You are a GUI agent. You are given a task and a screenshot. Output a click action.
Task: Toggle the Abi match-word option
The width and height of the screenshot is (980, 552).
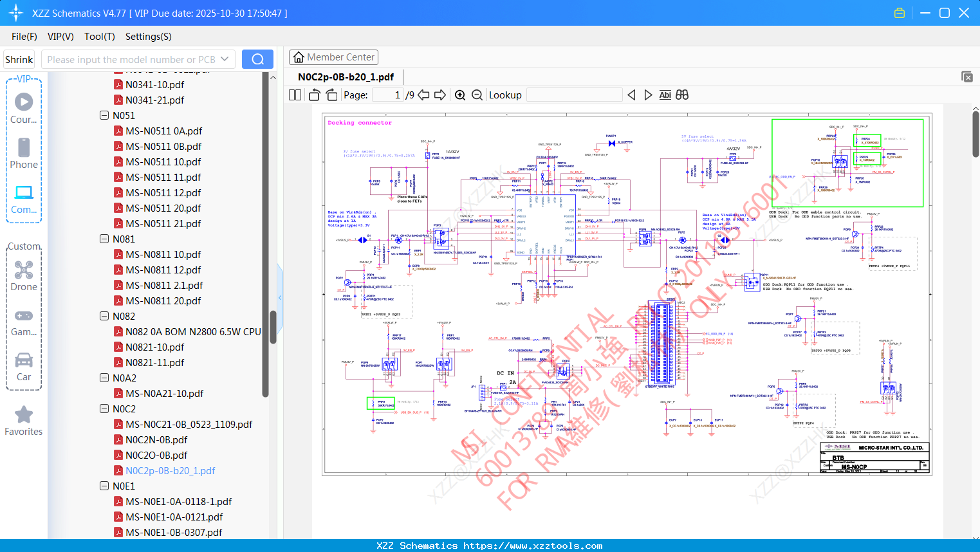click(x=665, y=95)
